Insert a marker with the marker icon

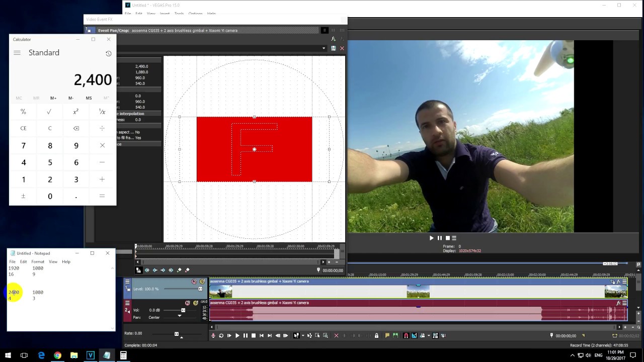(387, 335)
